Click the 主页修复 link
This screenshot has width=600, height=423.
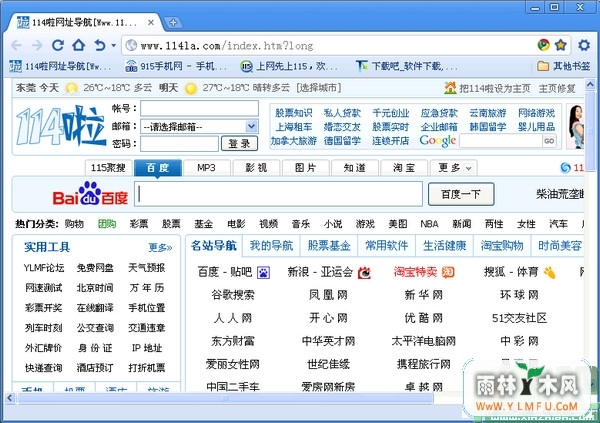click(557, 88)
